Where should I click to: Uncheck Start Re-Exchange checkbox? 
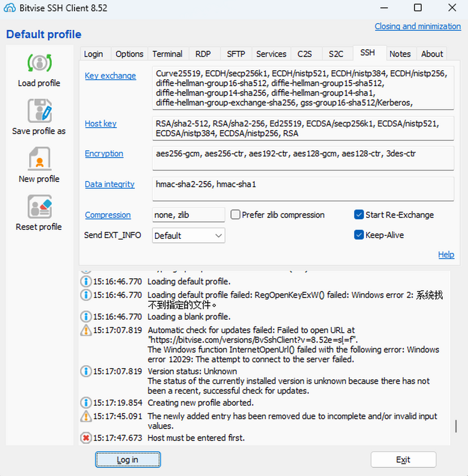click(359, 215)
